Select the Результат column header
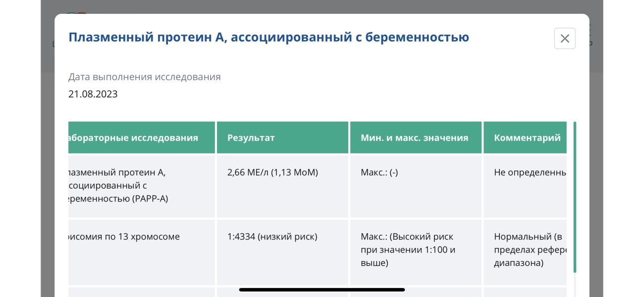The width and height of the screenshot is (644, 297). (283, 138)
